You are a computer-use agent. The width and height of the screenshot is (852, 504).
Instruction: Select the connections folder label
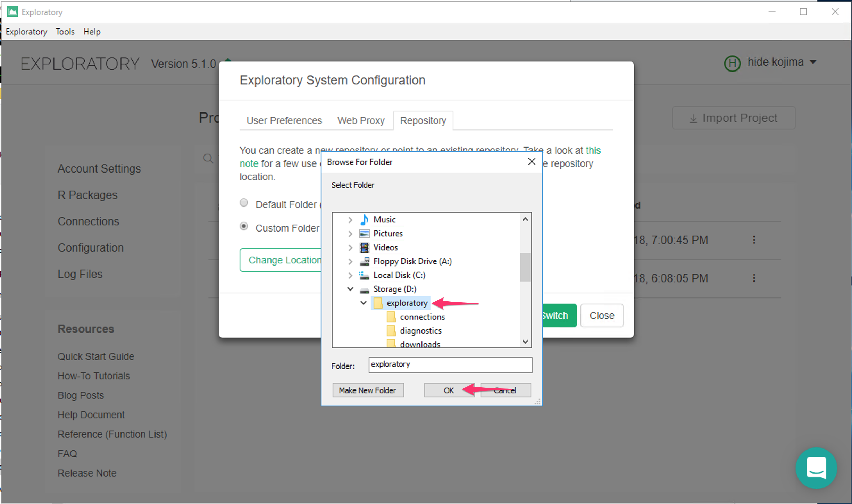pyautogui.click(x=423, y=317)
